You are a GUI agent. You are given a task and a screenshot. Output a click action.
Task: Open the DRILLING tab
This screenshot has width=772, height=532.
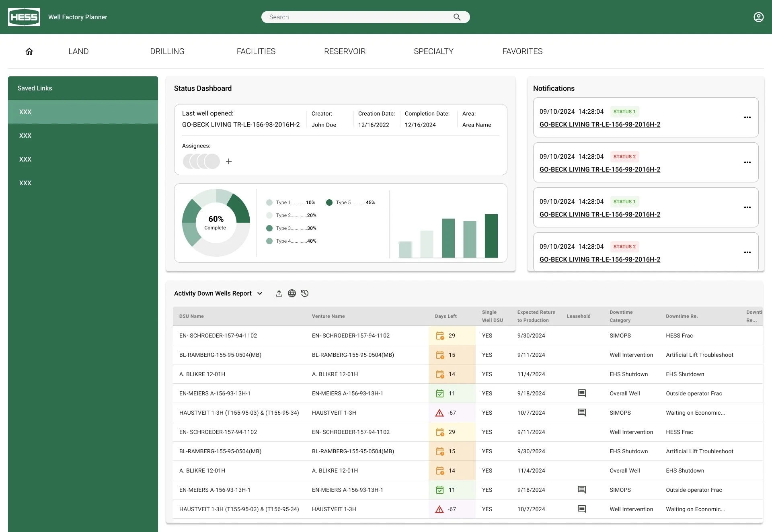point(167,51)
